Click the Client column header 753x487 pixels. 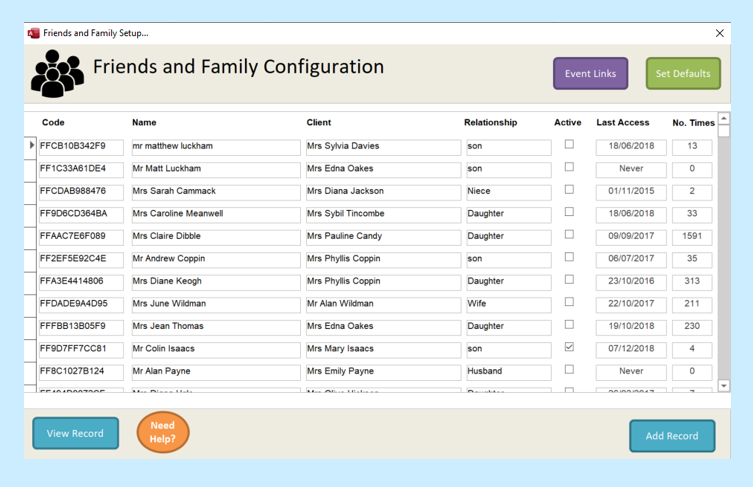pos(319,122)
